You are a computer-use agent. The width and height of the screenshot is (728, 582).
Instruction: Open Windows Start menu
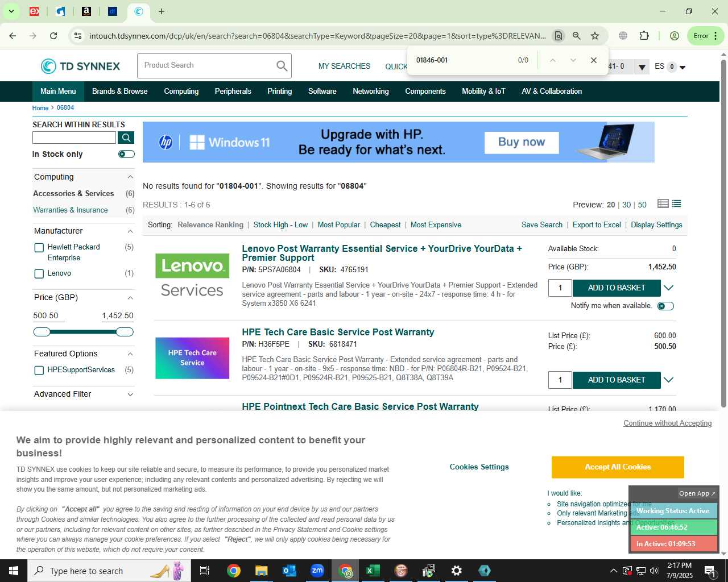[x=14, y=571]
